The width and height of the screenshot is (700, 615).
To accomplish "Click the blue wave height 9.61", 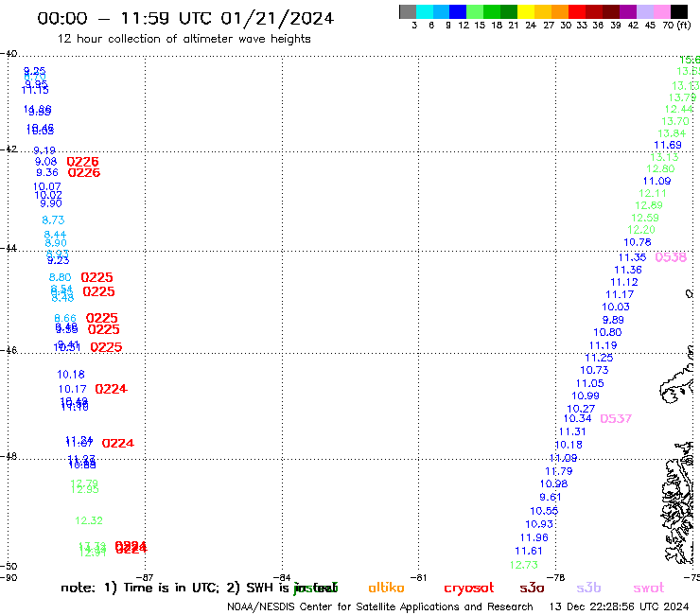I will (551, 497).
